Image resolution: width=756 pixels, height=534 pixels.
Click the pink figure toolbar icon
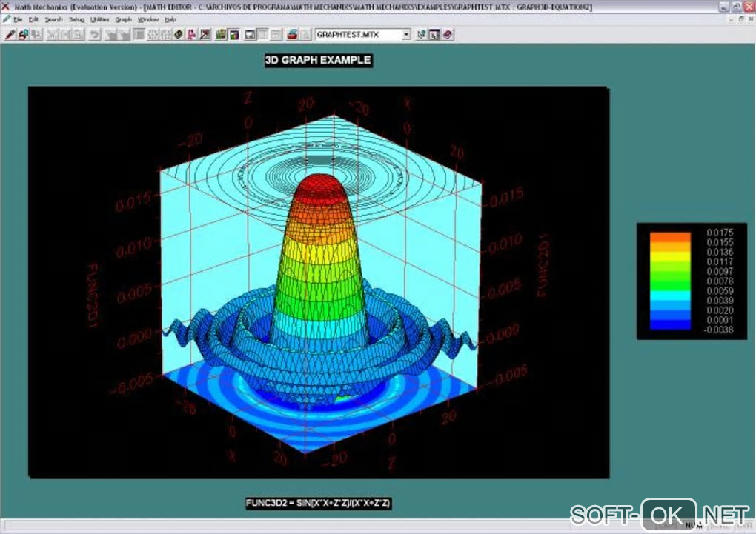191,35
